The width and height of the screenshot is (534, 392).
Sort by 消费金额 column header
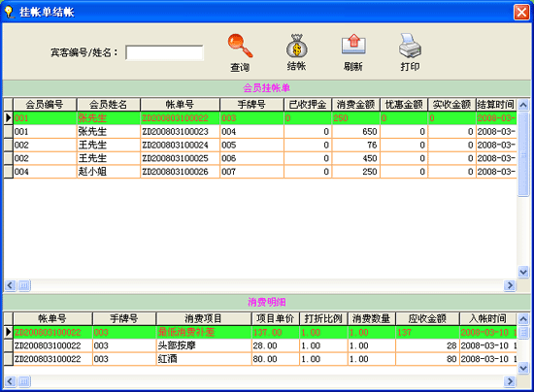355,105
